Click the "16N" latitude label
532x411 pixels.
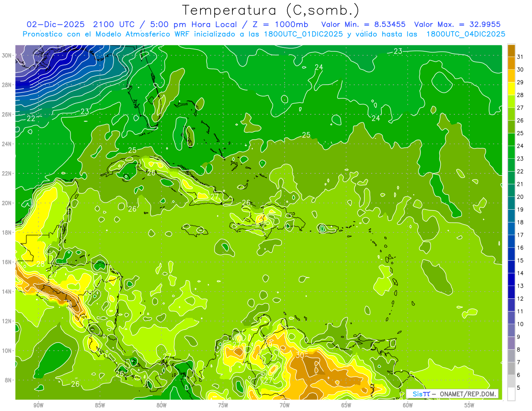(7, 262)
